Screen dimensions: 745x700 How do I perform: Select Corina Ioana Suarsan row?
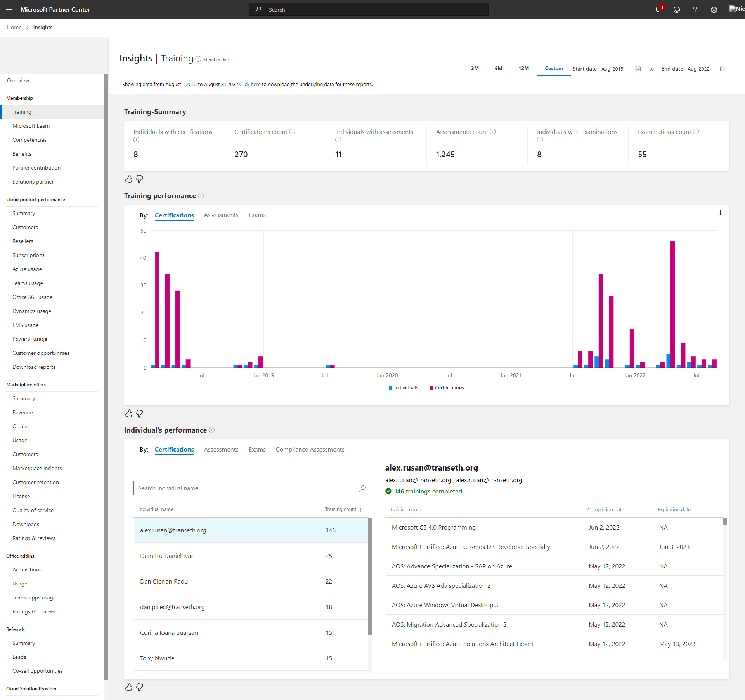tap(251, 632)
